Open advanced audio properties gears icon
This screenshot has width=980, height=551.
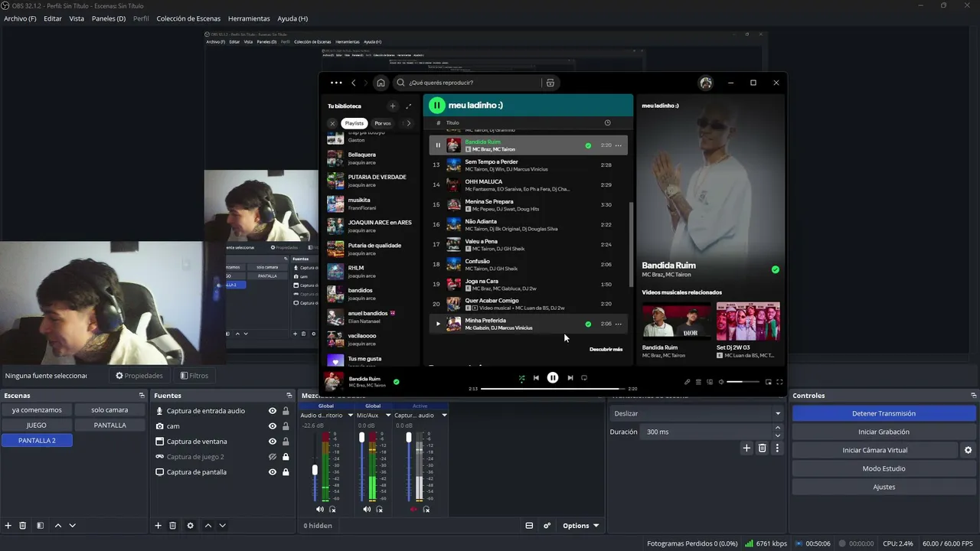pos(547,526)
